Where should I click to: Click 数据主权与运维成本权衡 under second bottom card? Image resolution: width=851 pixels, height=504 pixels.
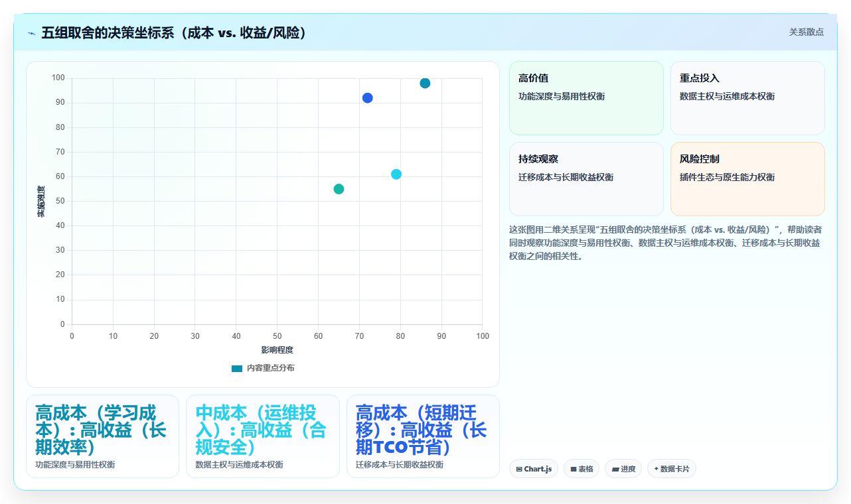pyautogui.click(x=239, y=465)
